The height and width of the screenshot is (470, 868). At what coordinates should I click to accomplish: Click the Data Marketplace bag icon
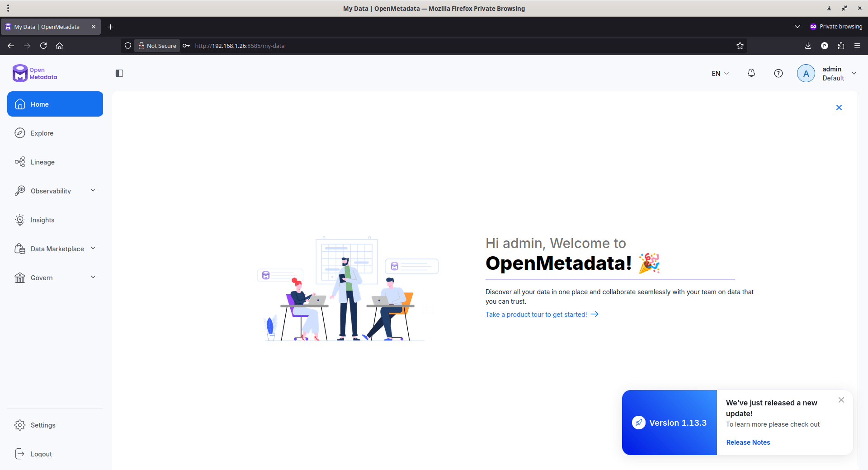[x=20, y=249]
